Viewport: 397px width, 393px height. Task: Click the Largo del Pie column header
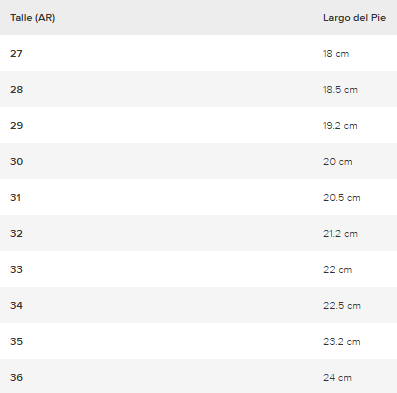click(x=354, y=18)
